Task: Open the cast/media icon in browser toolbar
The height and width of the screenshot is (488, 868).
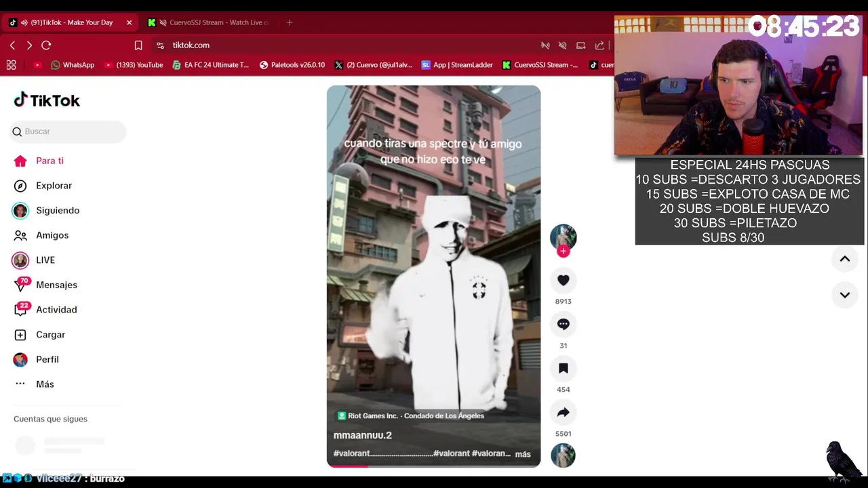Action: click(x=580, y=45)
